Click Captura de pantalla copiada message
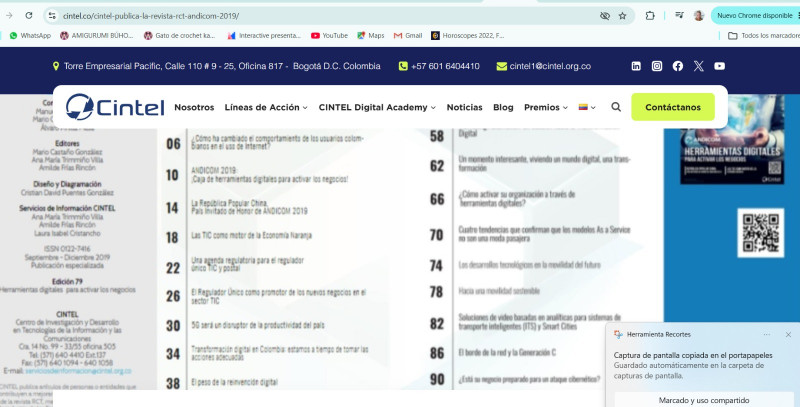 coord(693,355)
